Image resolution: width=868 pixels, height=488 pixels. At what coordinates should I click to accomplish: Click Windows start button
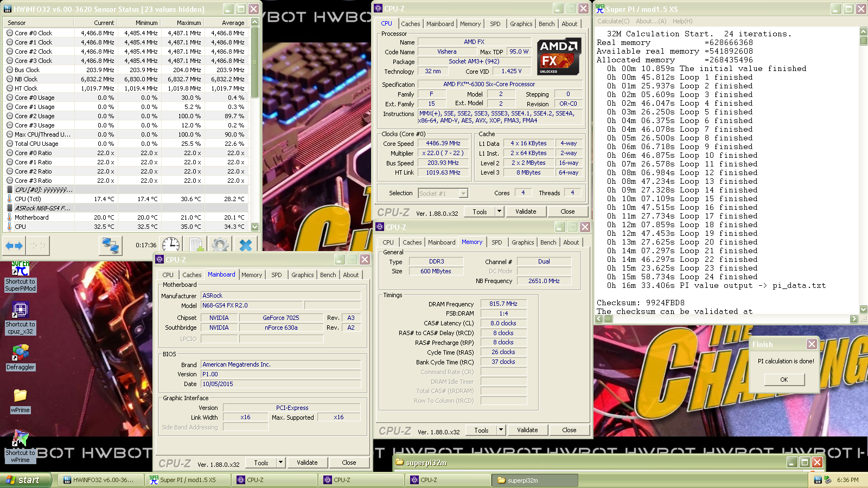click(x=26, y=480)
